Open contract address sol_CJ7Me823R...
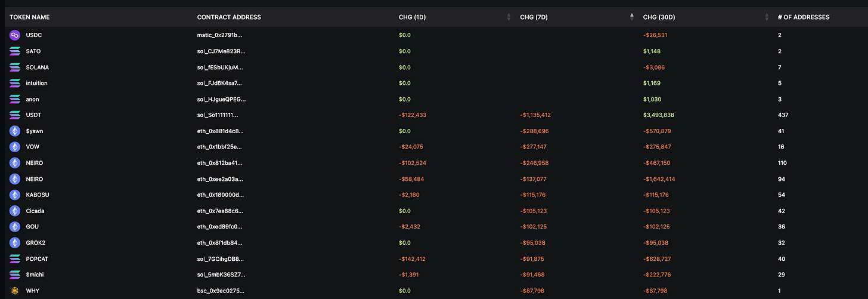 (x=221, y=51)
